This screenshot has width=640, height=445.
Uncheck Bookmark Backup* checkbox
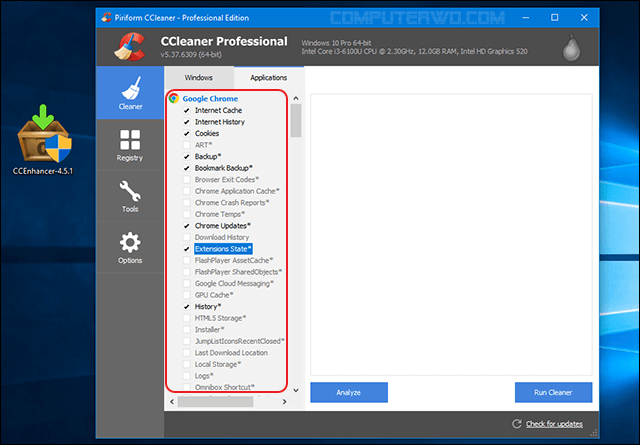pyautogui.click(x=187, y=168)
